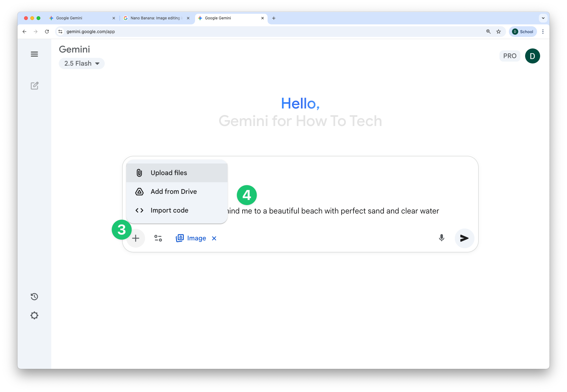This screenshot has width=567, height=392.
Task: Open the School profile button
Action: (523, 32)
